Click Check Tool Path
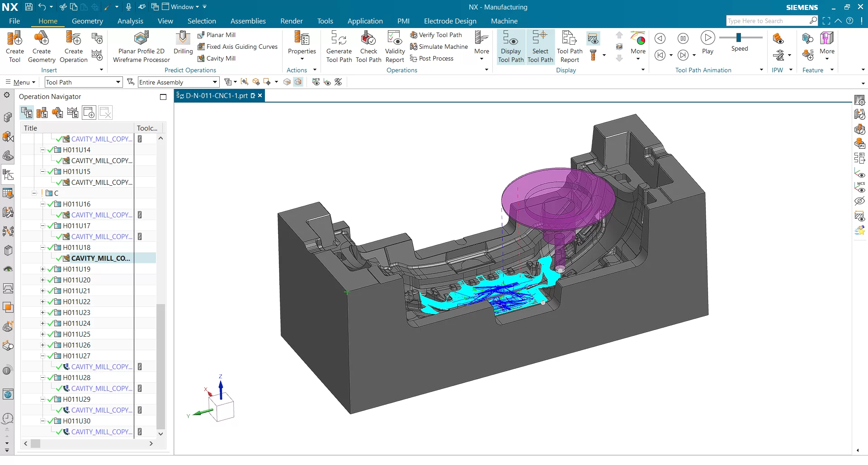Screen dimensions: 868x465 [368, 47]
